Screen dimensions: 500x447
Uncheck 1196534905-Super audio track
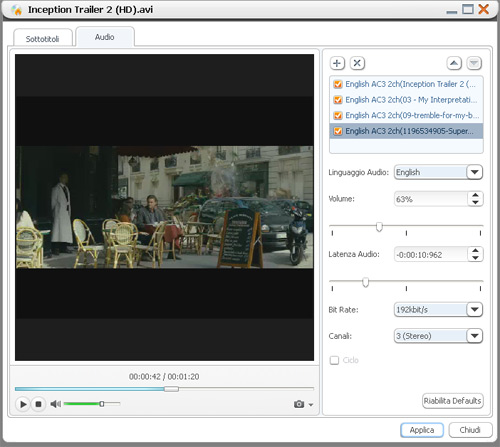[338, 131]
